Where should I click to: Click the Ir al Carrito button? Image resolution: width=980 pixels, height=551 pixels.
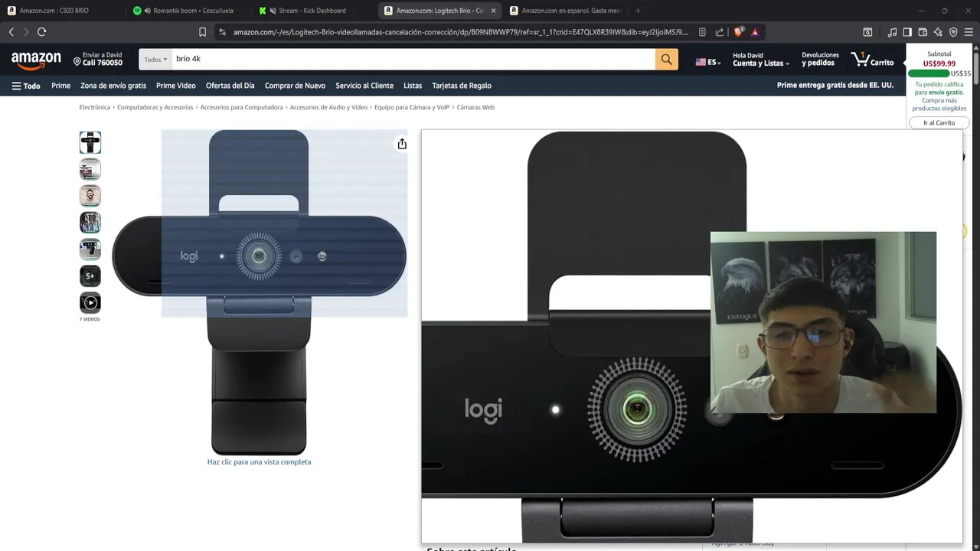tap(939, 122)
